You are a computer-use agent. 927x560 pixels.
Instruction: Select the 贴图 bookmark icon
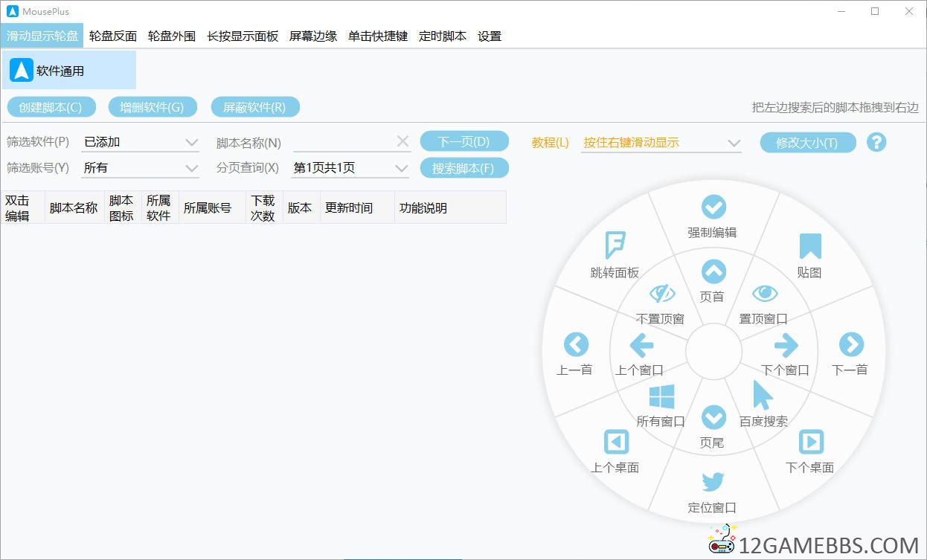[809, 247]
